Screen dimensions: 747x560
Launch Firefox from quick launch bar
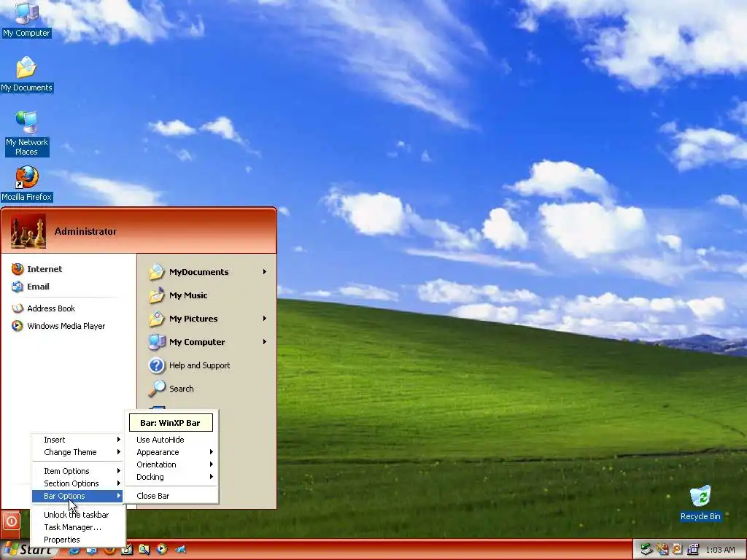click(x=109, y=550)
